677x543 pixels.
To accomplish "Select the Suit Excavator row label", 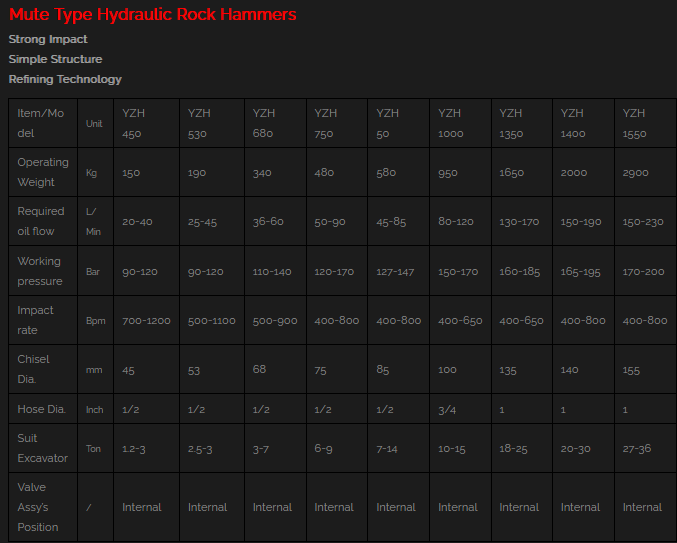I will [x=43, y=448].
